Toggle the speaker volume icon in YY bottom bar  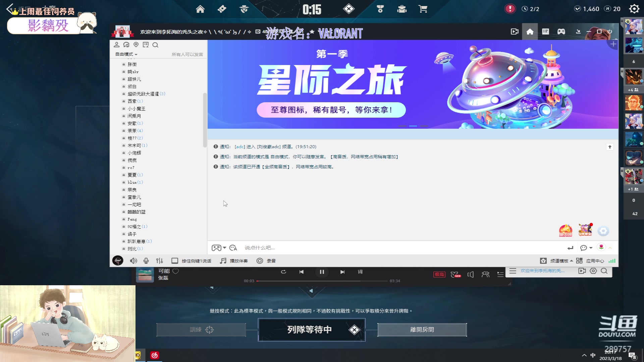[x=133, y=261]
